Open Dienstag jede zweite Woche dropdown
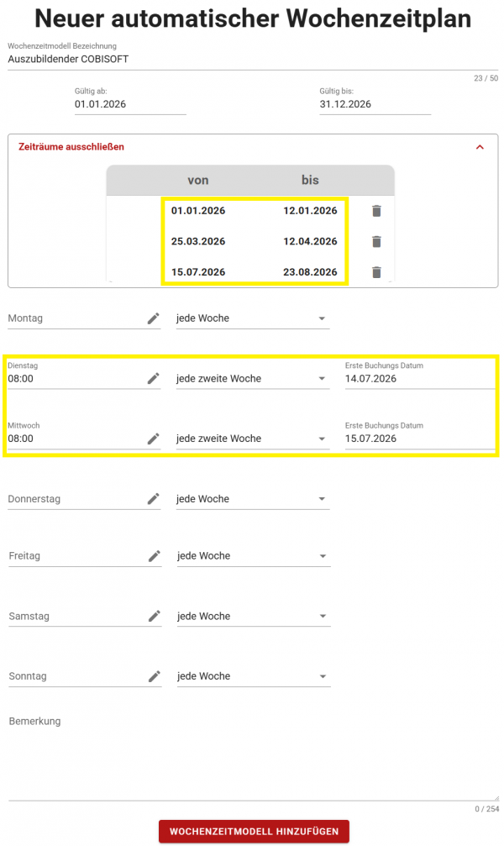Screen dimensions: 504x846 pos(253,379)
